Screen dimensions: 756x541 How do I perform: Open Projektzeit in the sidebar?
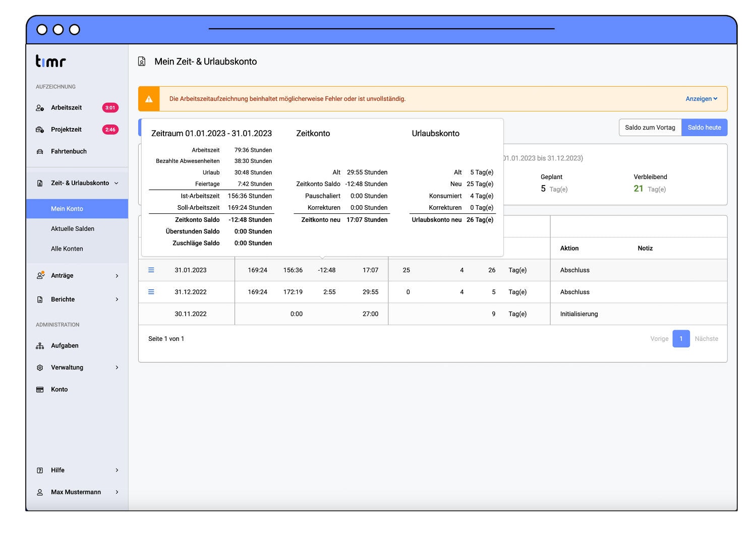[x=66, y=130]
